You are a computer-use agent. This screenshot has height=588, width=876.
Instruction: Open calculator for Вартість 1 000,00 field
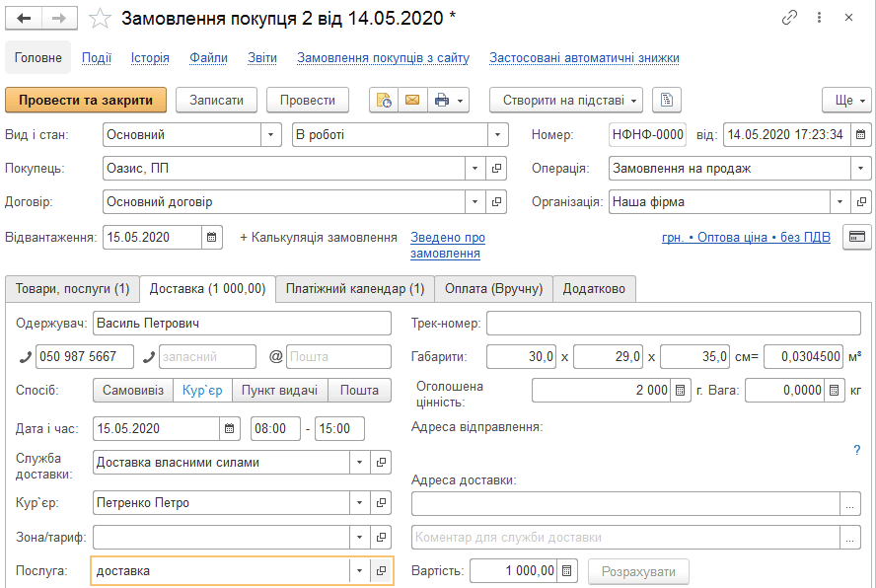click(567, 570)
